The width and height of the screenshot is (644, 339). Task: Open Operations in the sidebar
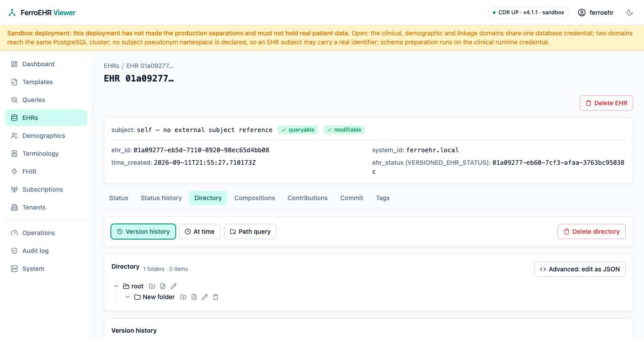click(x=46, y=233)
